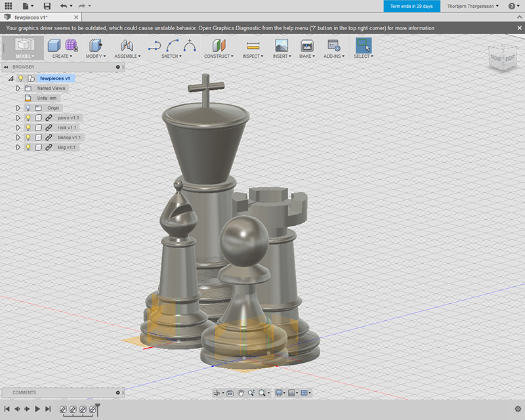Open the CREATE menu
The height and width of the screenshot is (420, 525).
point(62,56)
